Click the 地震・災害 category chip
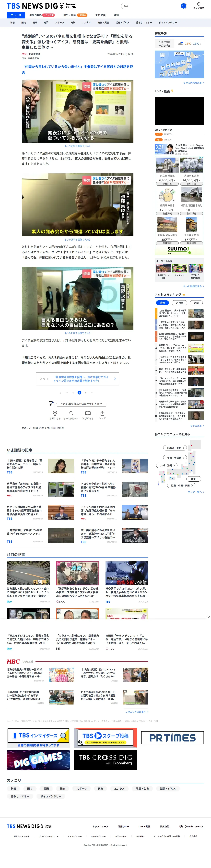Viewport: 211px width, 868px height. point(142,788)
